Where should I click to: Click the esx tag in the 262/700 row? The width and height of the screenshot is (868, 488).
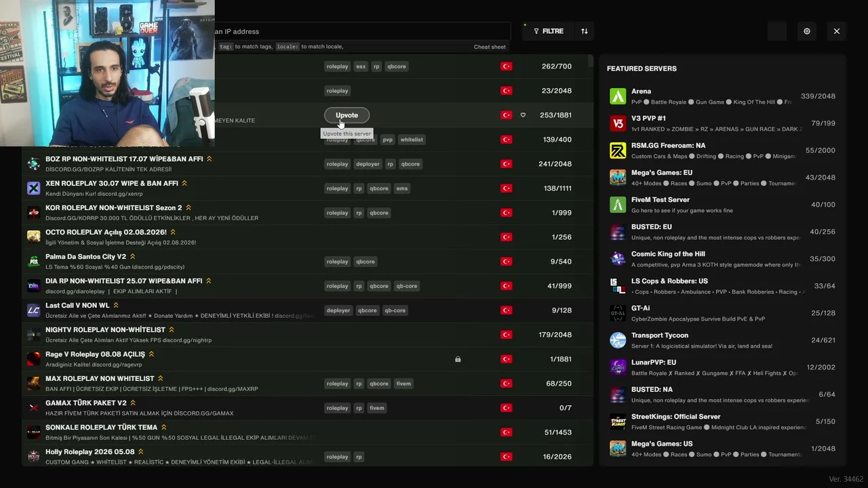pyautogui.click(x=361, y=66)
